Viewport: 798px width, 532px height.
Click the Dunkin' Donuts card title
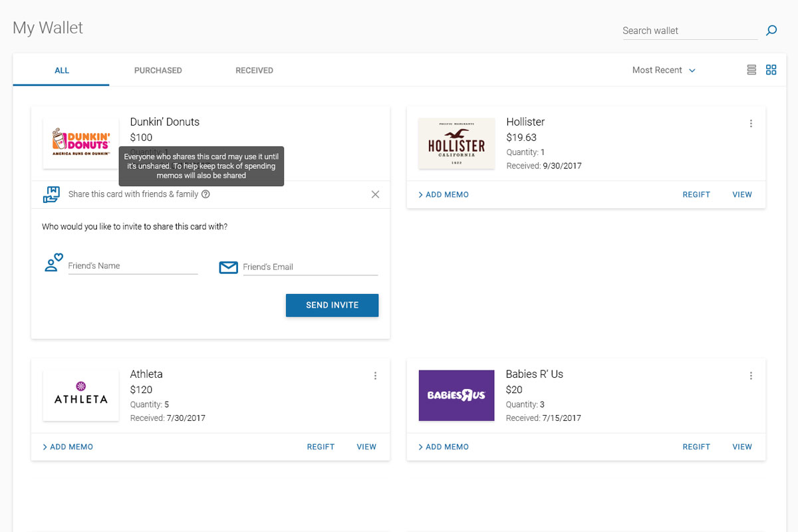[x=164, y=122]
